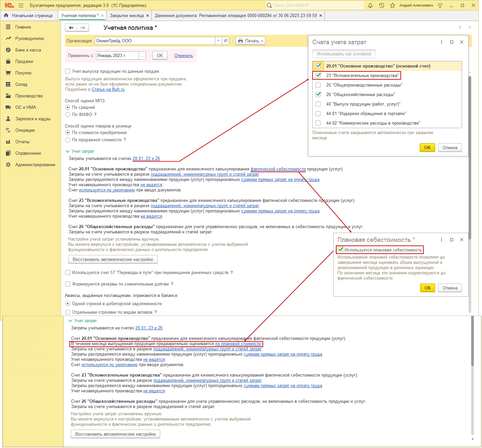Image resolution: width=482 pixels, height=448 pixels.
Task: Open Руководителю section in sidebar
Action: 29,39
